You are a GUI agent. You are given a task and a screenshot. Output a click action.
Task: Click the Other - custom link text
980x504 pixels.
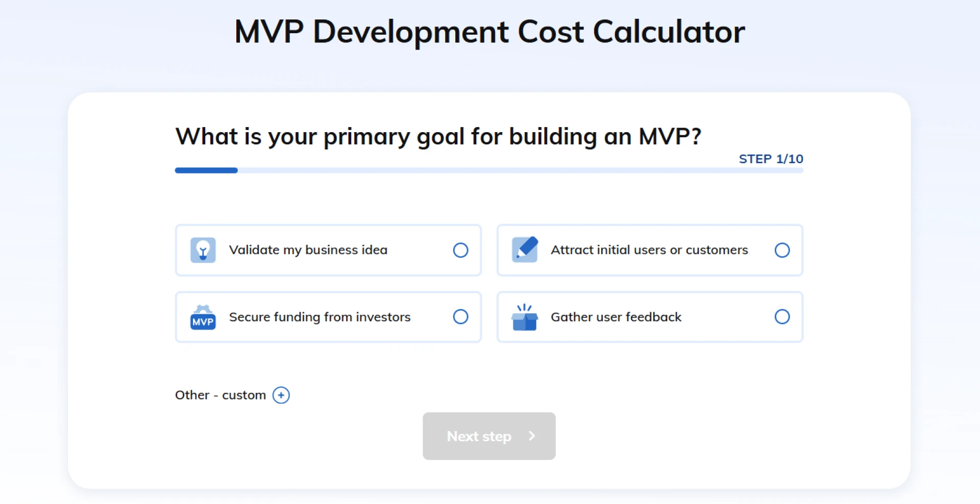tap(220, 394)
